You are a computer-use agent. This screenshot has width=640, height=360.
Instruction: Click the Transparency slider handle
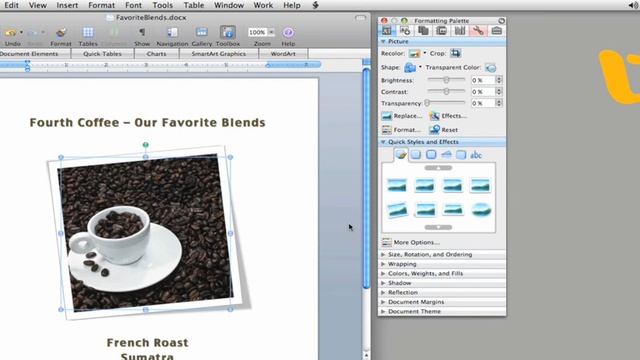click(x=427, y=103)
